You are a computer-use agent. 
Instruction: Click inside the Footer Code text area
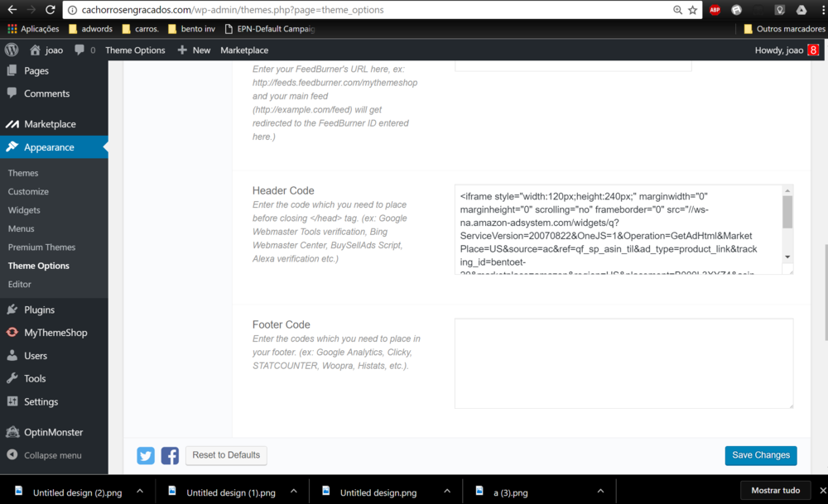(623, 362)
